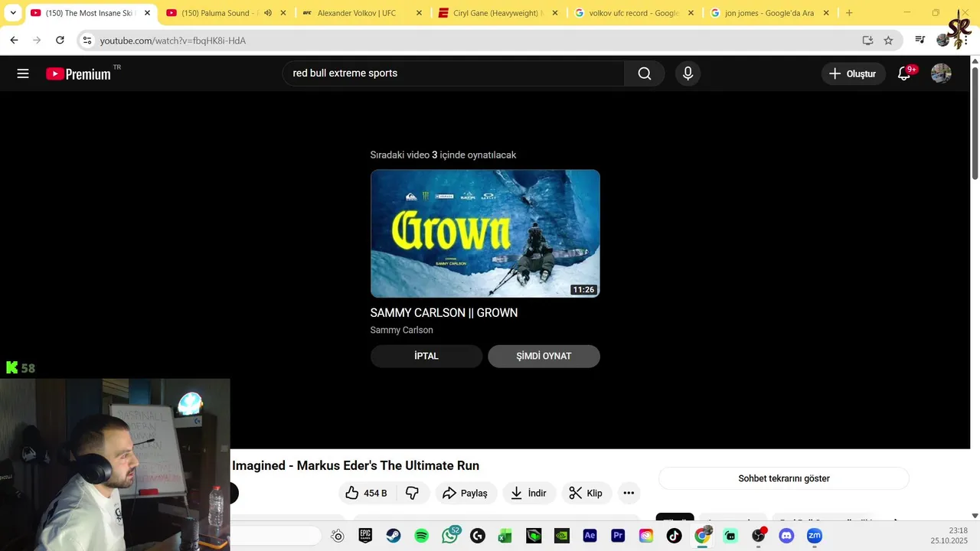Image resolution: width=980 pixels, height=551 pixels.
Task: Open Chrome media control icon
Action: [x=920, y=40]
